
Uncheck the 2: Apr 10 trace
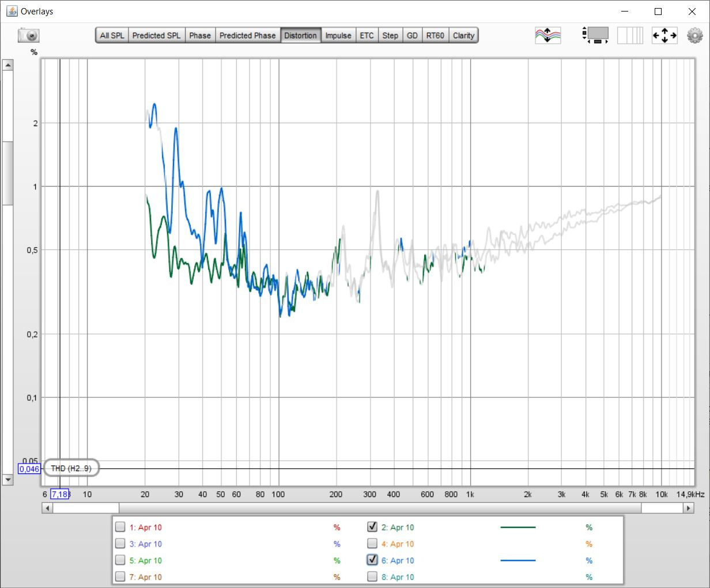pyautogui.click(x=372, y=527)
